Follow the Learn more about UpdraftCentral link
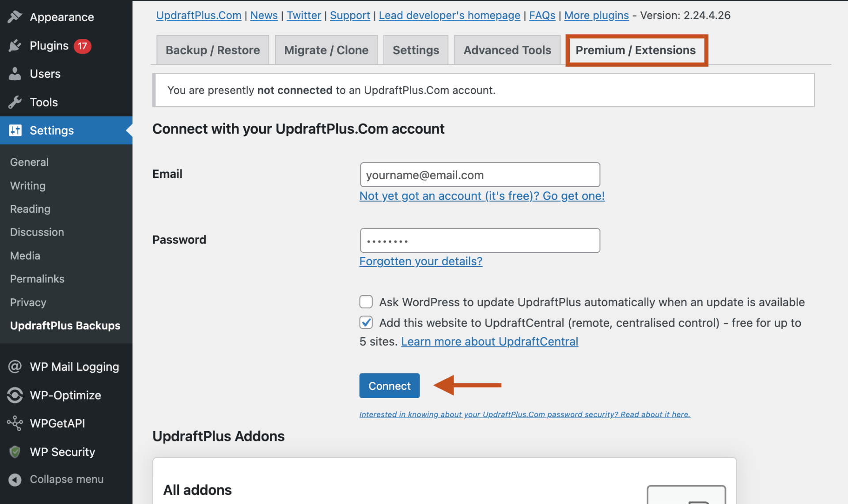The width and height of the screenshot is (848, 504). coord(489,341)
